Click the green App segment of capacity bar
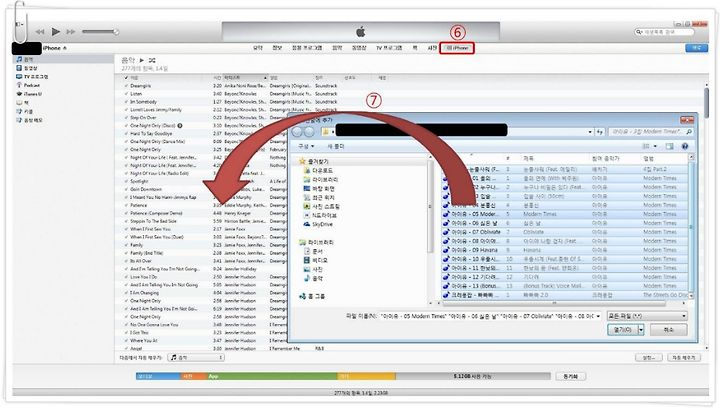The height and width of the screenshot is (410, 720). pos(272,376)
